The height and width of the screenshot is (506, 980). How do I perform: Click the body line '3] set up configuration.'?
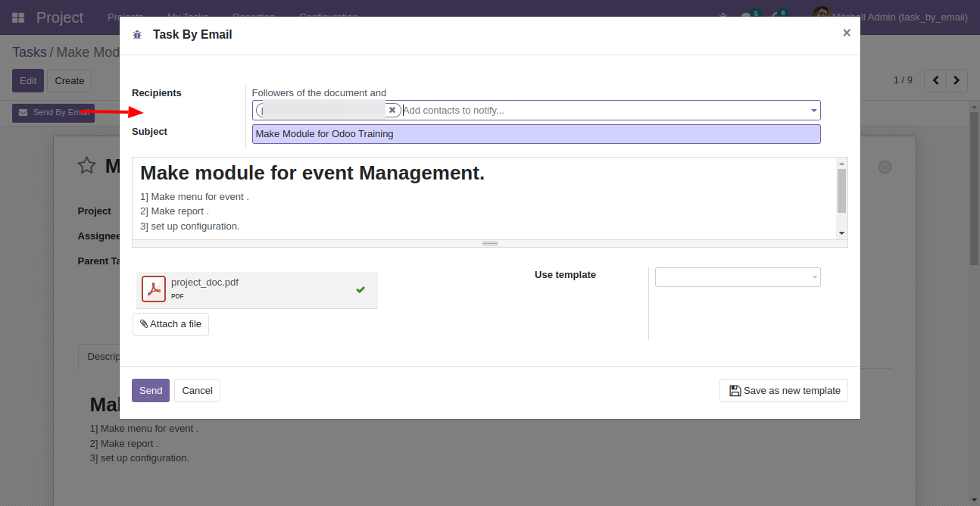point(190,226)
